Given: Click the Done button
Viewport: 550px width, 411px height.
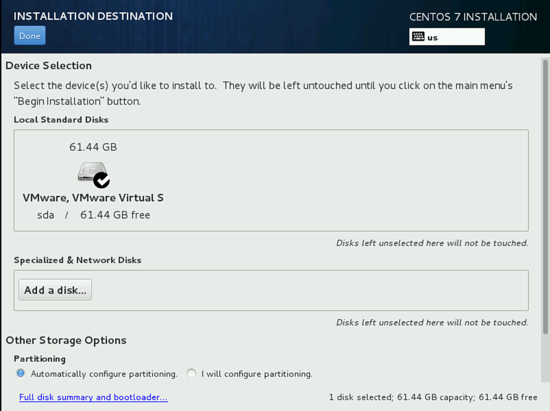Looking at the screenshot, I should click(x=30, y=36).
